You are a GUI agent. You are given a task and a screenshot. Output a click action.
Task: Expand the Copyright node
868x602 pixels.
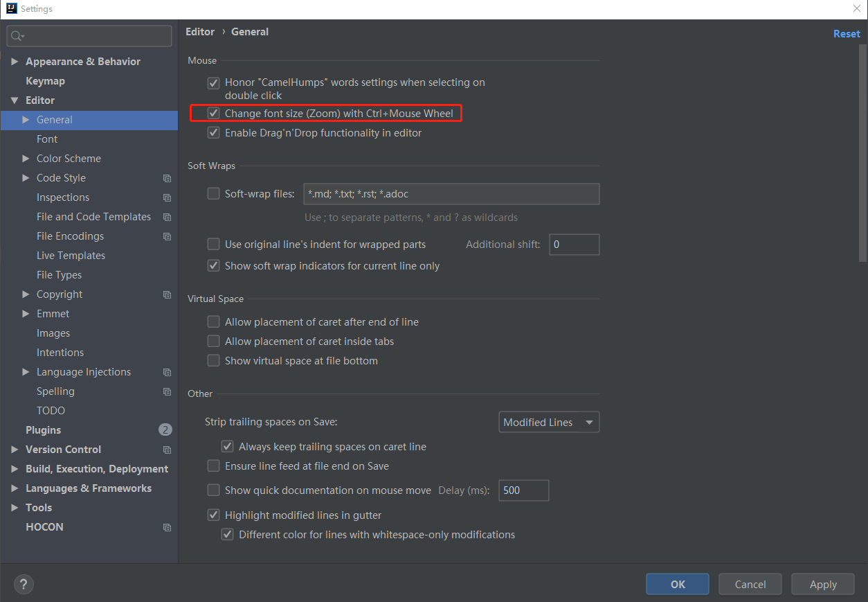click(26, 294)
